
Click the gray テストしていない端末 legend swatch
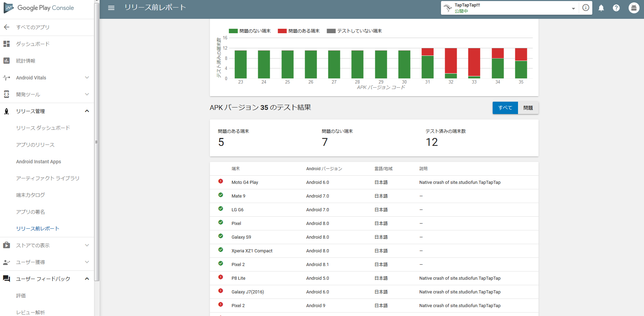331,31
